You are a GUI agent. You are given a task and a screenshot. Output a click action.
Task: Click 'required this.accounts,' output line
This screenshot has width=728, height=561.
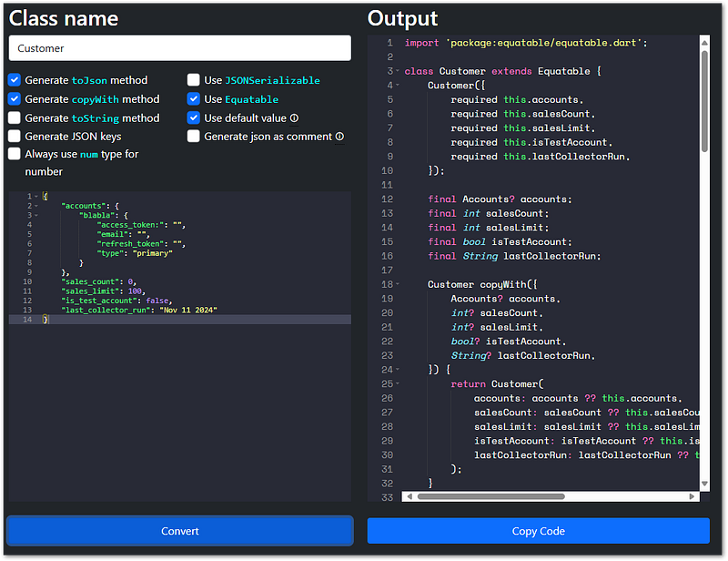pos(517,99)
